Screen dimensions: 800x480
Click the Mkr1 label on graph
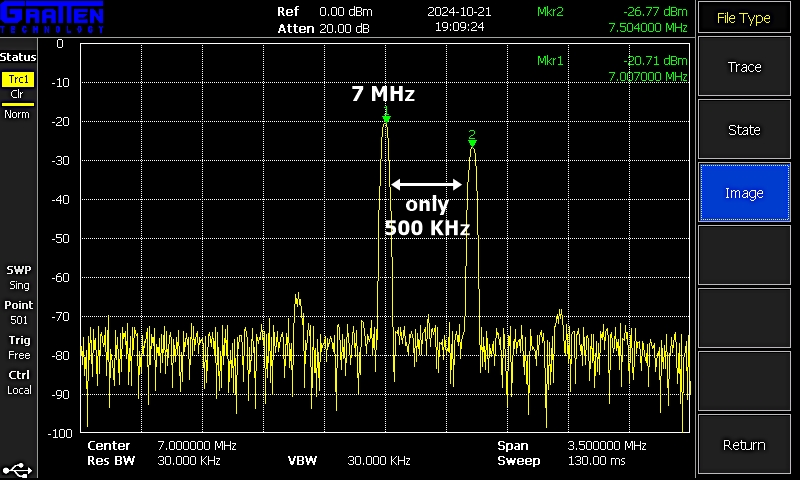[550, 60]
